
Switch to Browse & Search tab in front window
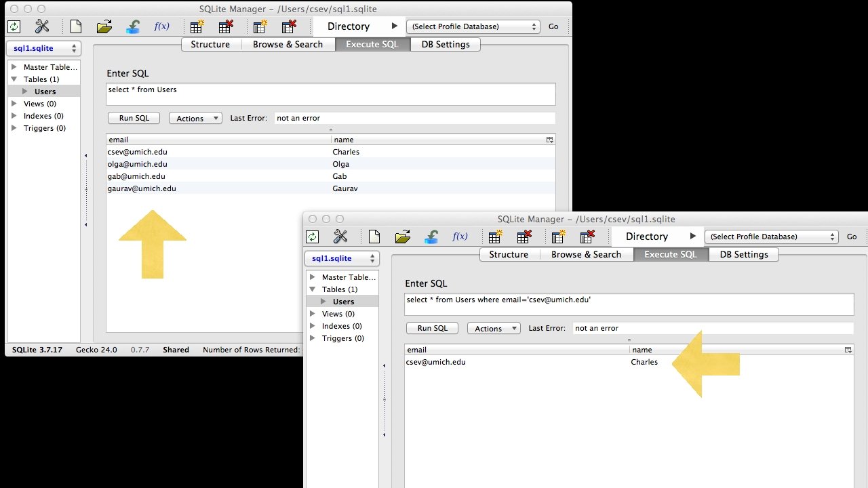(x=586, y=255)
